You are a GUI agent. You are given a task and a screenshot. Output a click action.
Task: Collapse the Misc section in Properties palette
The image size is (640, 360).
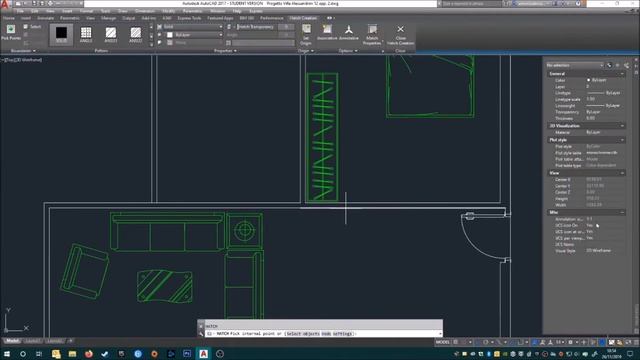[x=622, y=213]
